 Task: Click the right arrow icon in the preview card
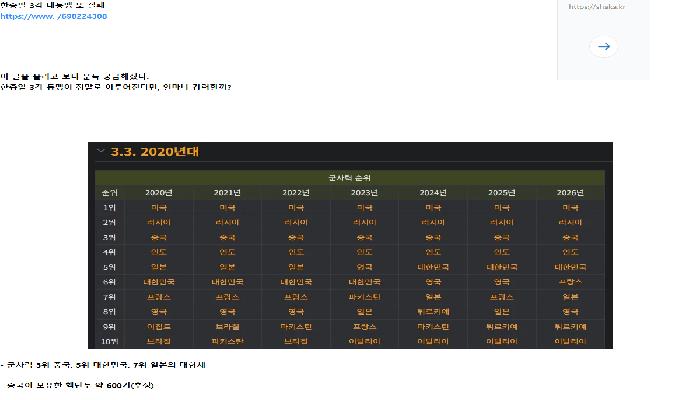(603, 46)
